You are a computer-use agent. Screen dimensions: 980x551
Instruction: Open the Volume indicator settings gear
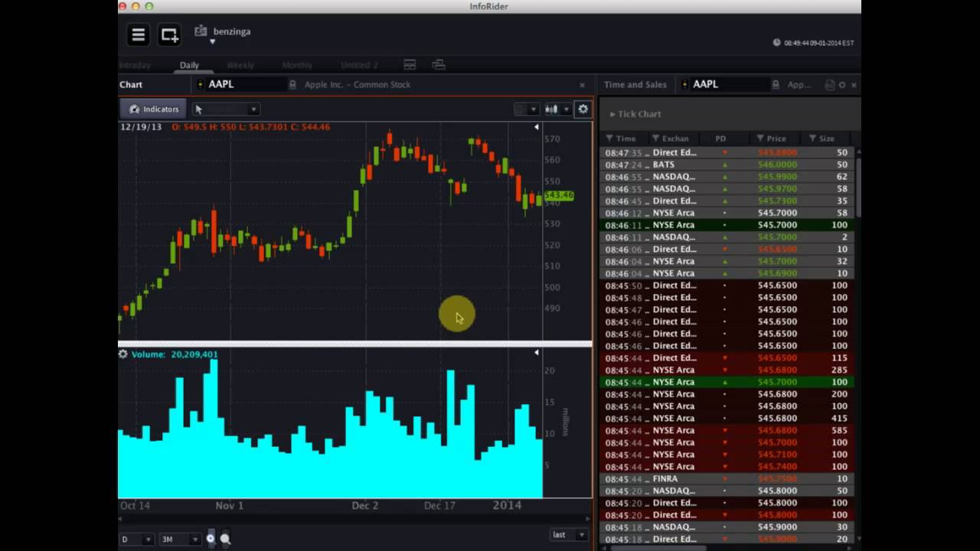(122, 354)
